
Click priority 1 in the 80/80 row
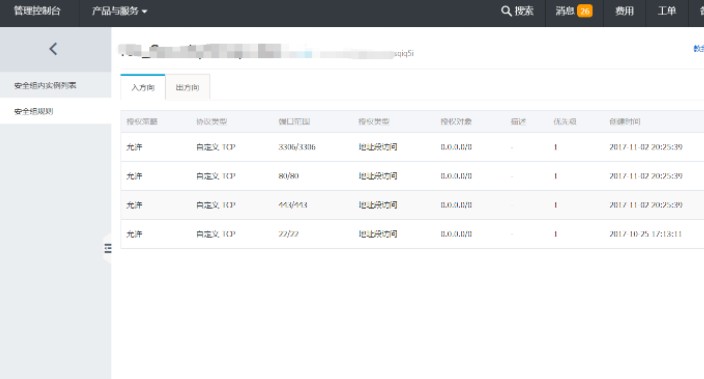pos(555,176)
